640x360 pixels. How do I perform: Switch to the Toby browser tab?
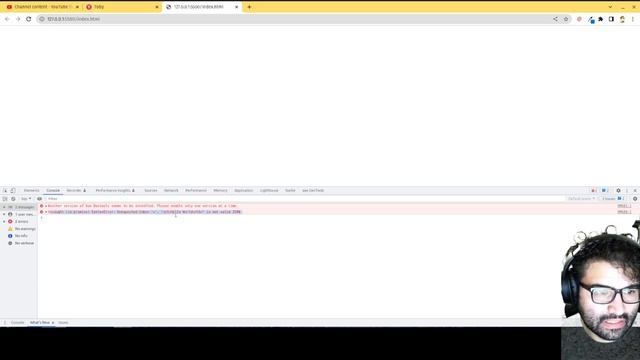pyautogui.click(x=122, y=7)
